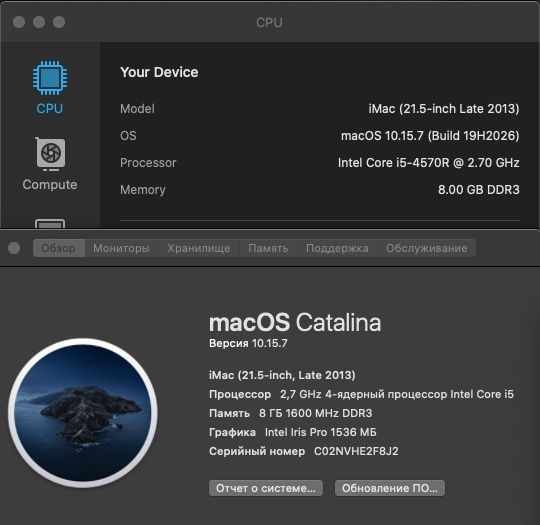Select the memory value 8.00 GB DDR3
The width and height of the screenshot is (540, 525).
click(479, 190)
